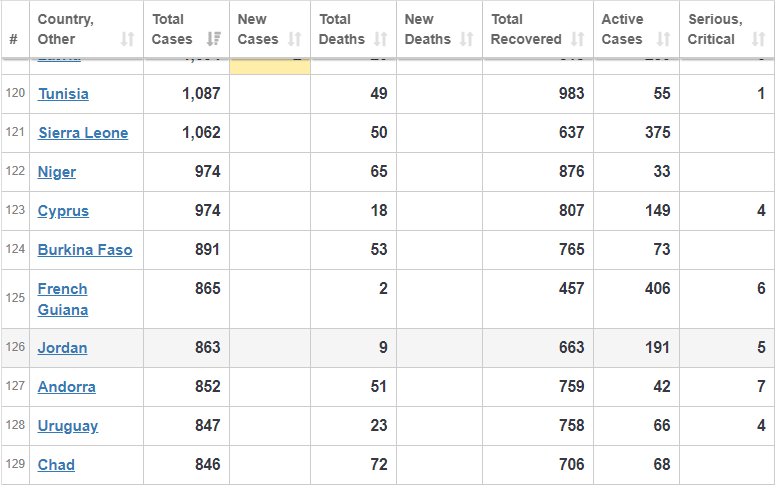Viewport: 775px width, 485px height.
Task: Sort by Total Deaths arrow icon
Action: click(x=381, y=39)
